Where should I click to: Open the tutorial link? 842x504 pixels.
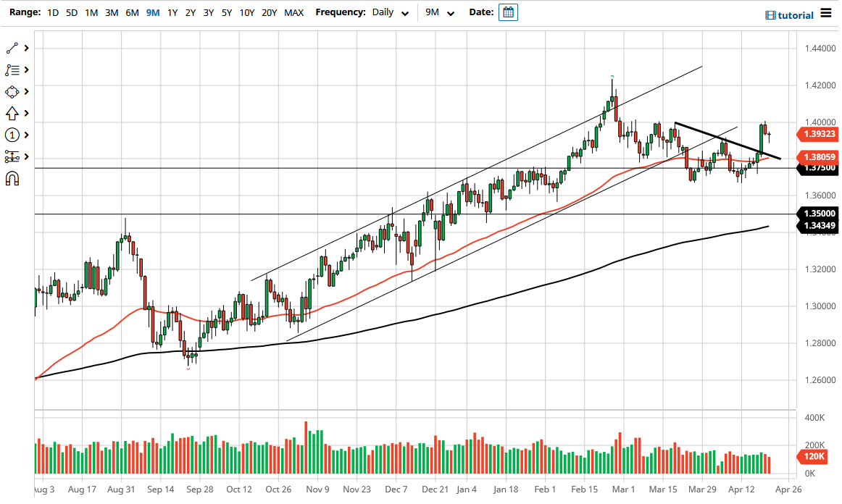tap(796, 15)
